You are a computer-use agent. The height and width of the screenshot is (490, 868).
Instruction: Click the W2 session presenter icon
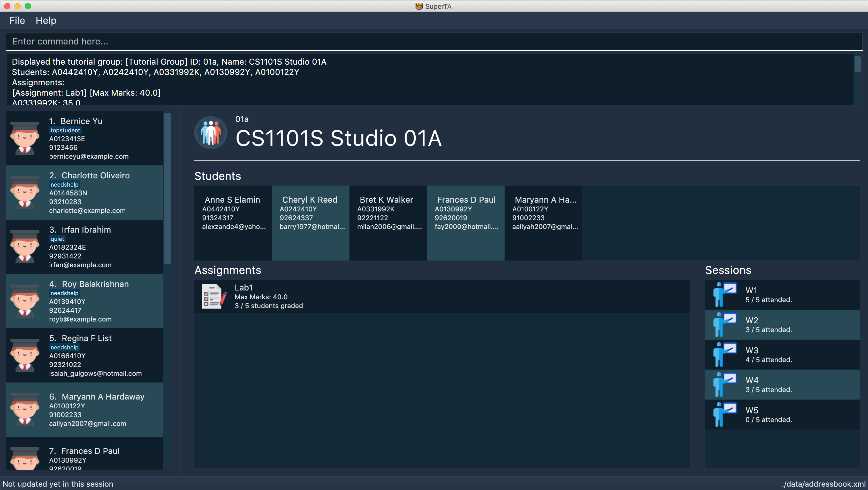725,325
